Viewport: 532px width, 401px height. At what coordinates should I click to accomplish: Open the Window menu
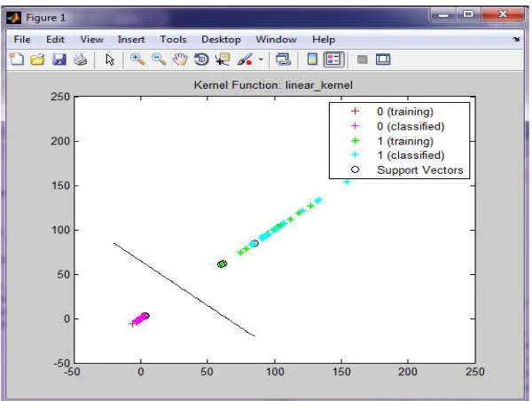point(276,39)
